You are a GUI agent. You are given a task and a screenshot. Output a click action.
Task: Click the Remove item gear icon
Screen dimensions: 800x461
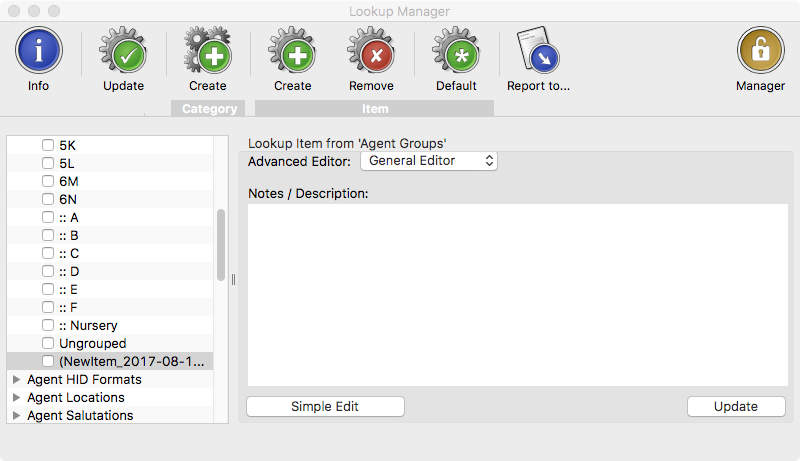coord(371,50)
